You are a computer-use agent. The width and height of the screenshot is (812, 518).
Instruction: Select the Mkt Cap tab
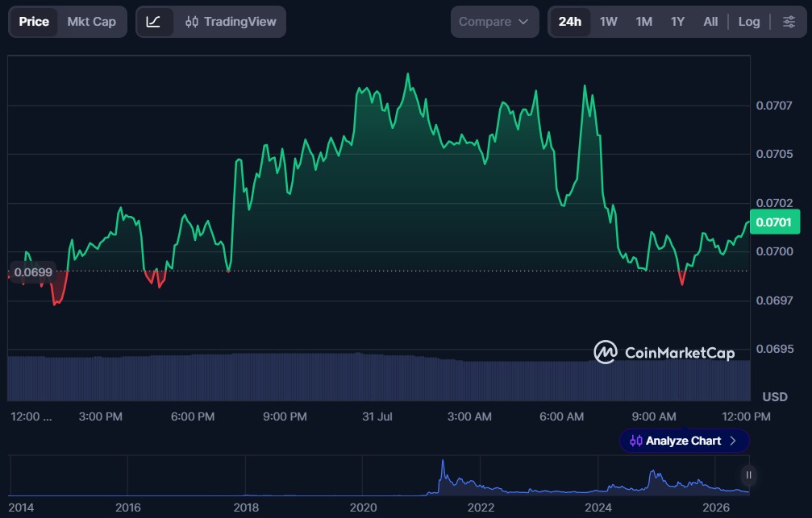point(92,22)
